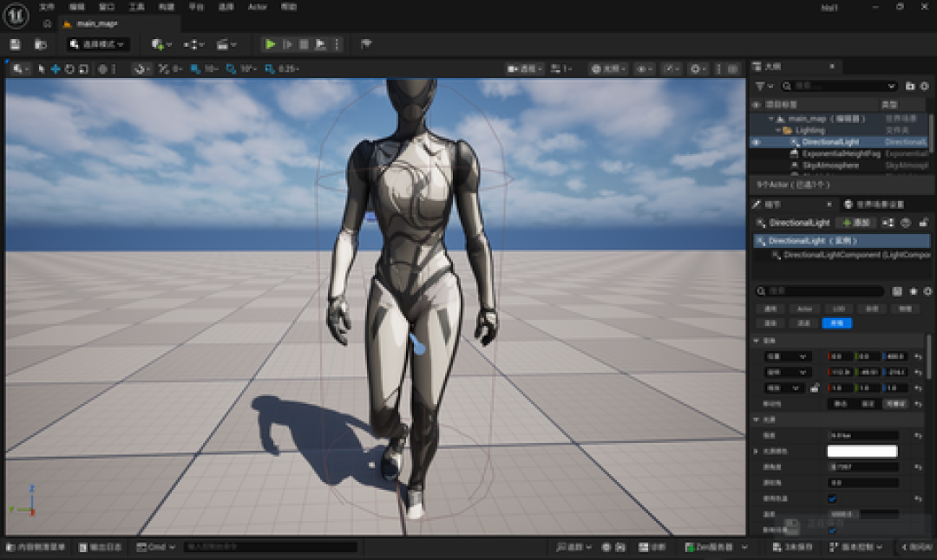Click the Temperature value slider

[x=863, y=514]
